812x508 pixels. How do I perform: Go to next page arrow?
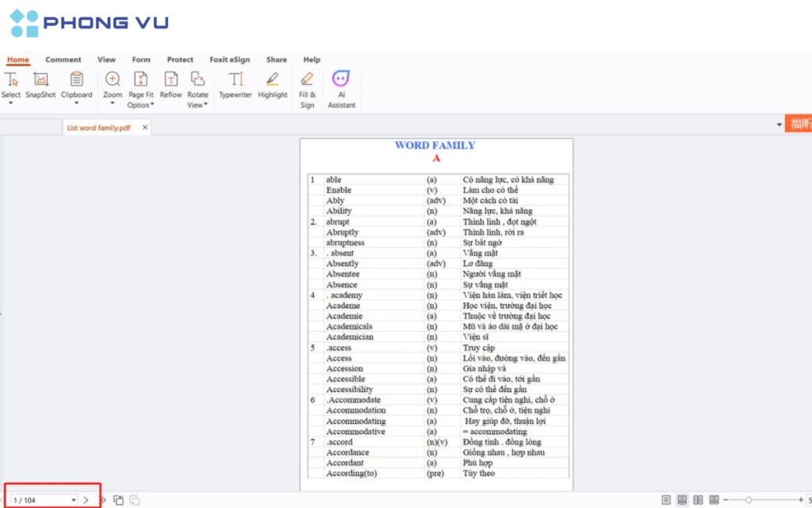tap(86, 500)
